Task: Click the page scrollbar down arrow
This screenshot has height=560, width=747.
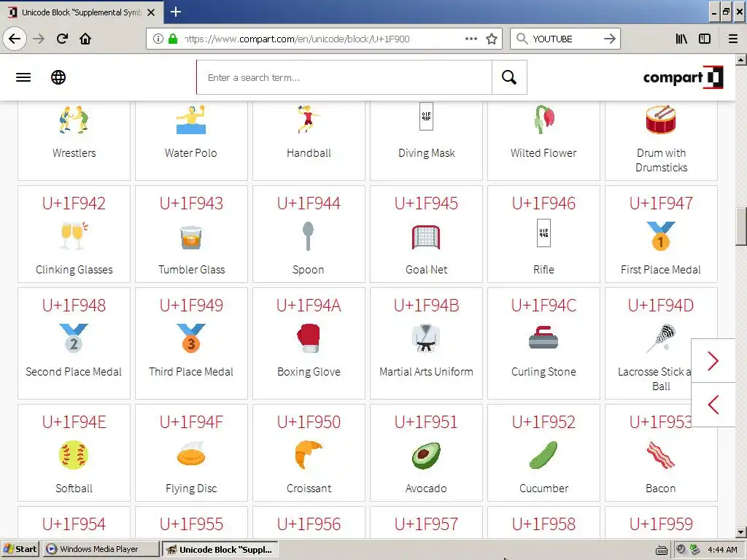Action: (x=741, y=532)
